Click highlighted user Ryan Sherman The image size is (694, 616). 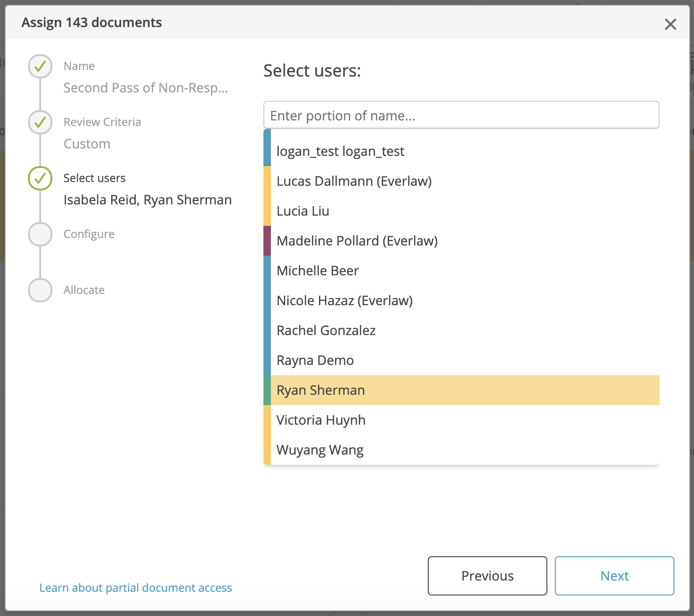461,390
